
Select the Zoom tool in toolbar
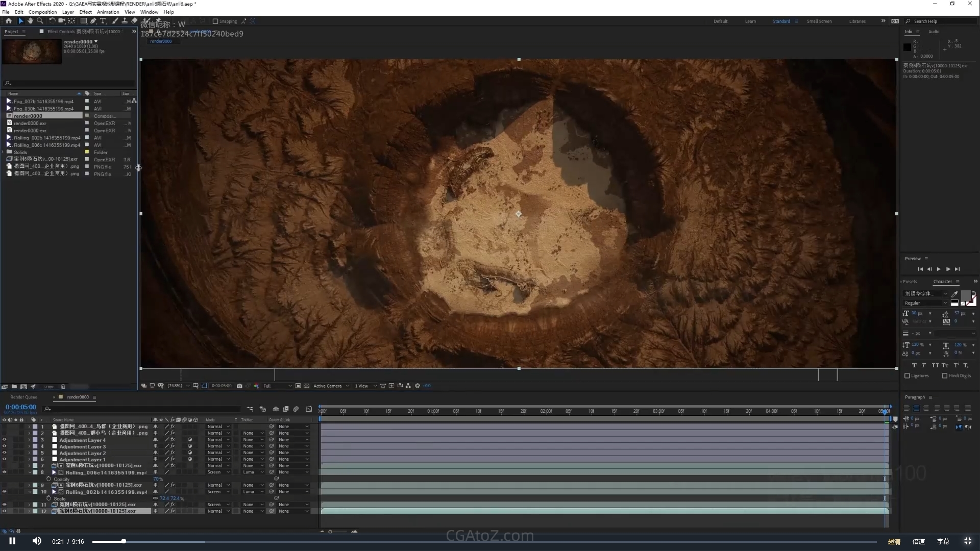tap(40, 21)
